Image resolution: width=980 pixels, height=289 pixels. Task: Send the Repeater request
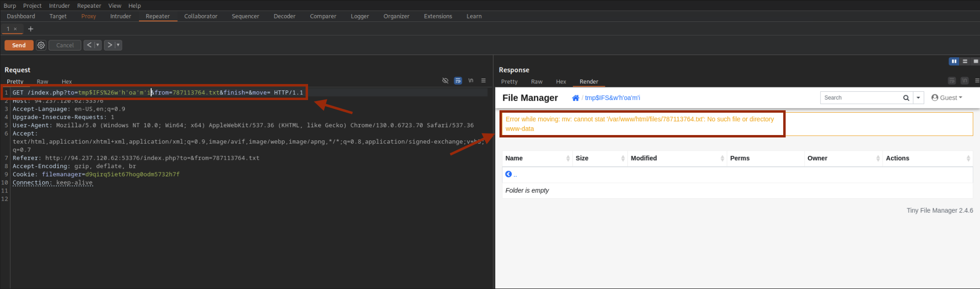(19, 45)
